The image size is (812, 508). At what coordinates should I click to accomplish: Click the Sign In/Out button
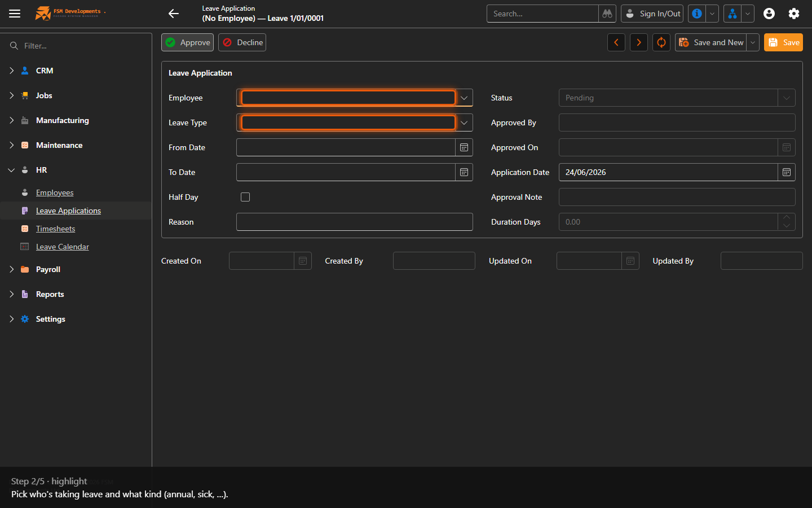(x=652, y=14)
